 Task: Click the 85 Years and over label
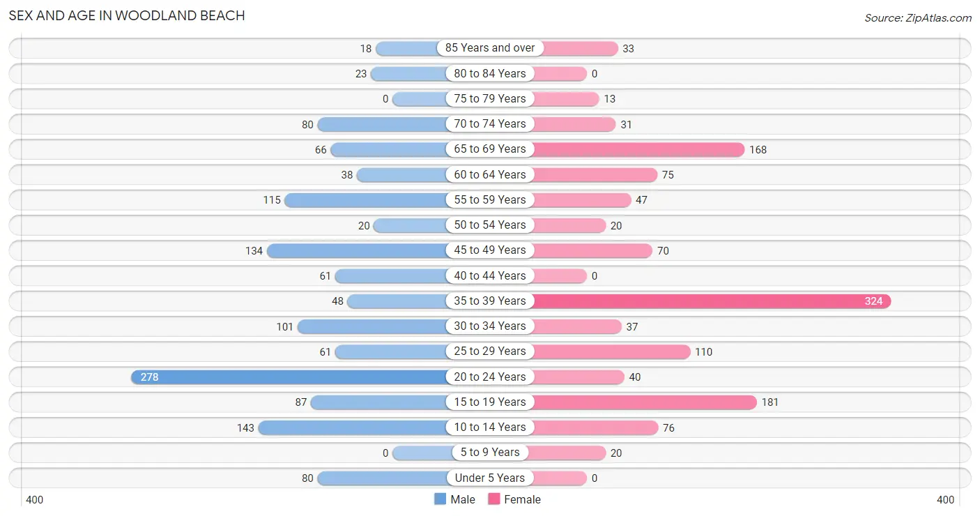click(x=490, y=48)
